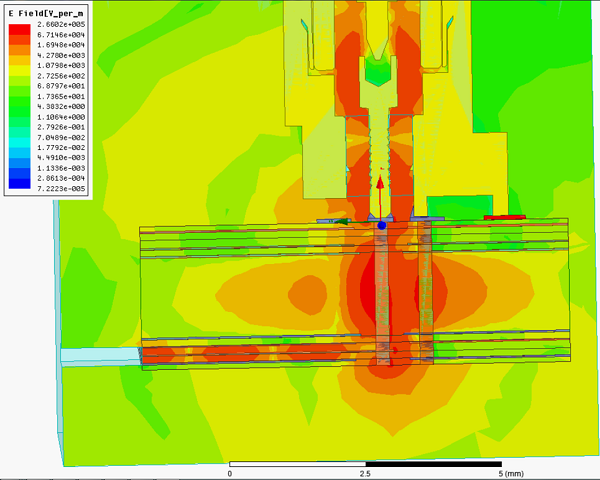Click the E Field legend title
The width and height of the screenshot is (600, 480).
tap(48, 11)
